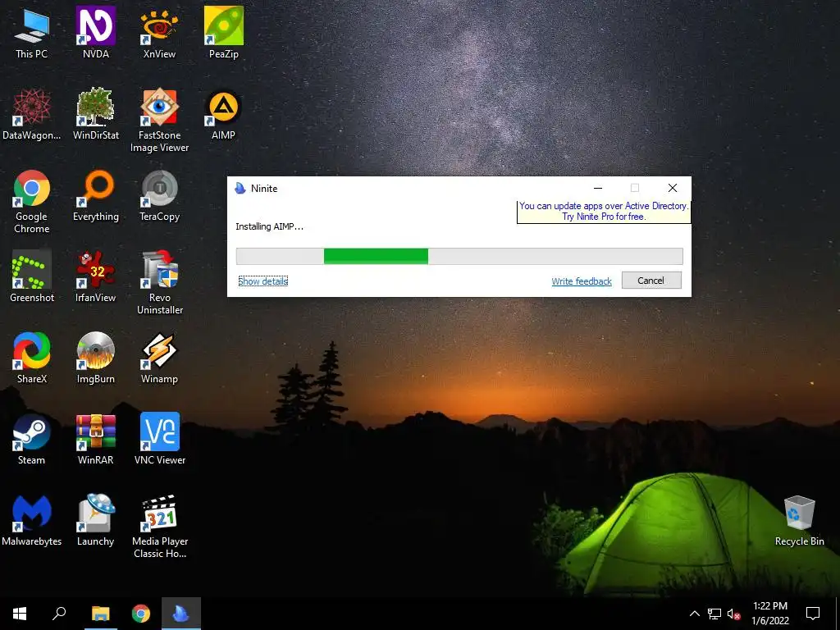840x630 pixels.
Task: Select the DataWagon desktop shortcut
Action: pos(32,115)
